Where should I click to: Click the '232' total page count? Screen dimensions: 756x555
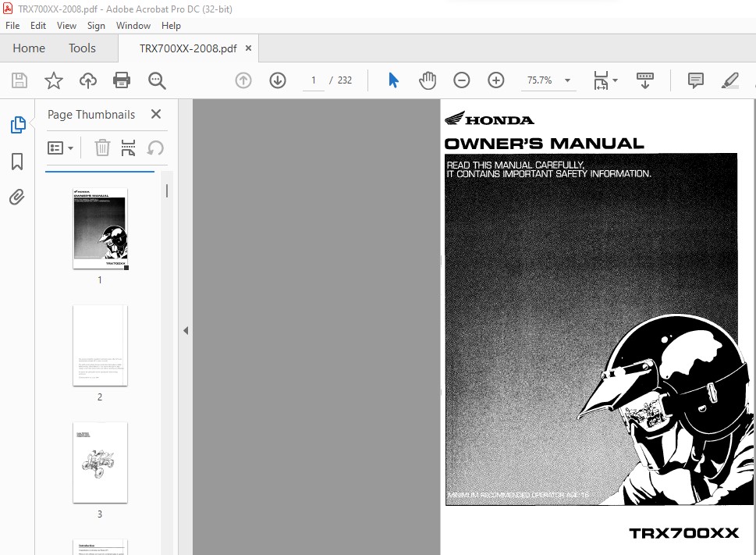pyautogui.click(x=345, y=80)
